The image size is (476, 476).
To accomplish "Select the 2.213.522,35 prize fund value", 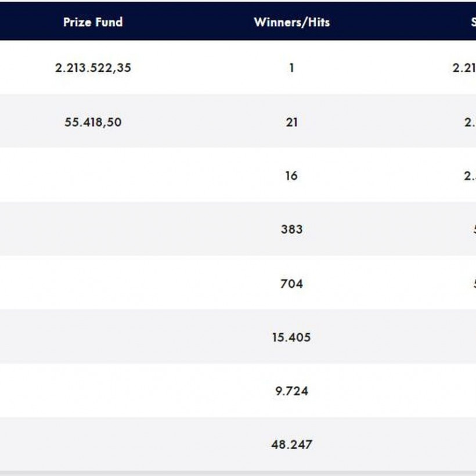I will point(93,67).
